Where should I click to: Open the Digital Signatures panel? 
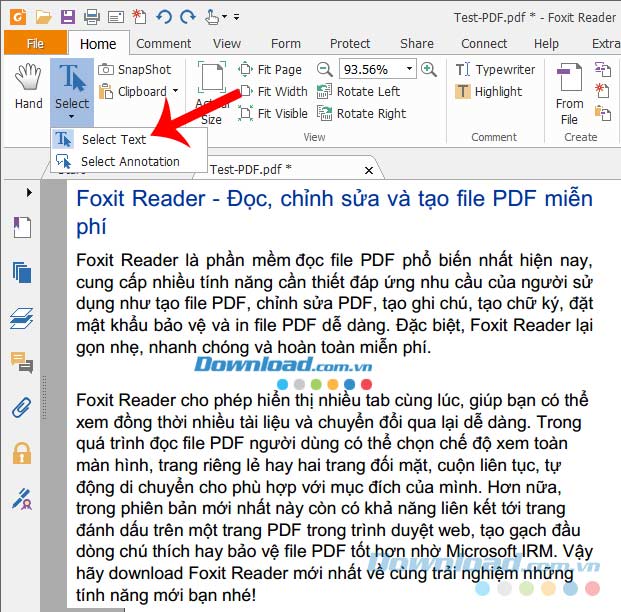pos(22,499)
